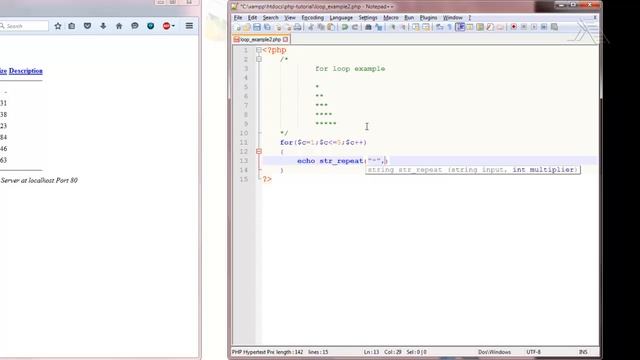Click the Cut scissors icon in Notepad++
This screenshot has width=640, height=360.
(311, 27)
